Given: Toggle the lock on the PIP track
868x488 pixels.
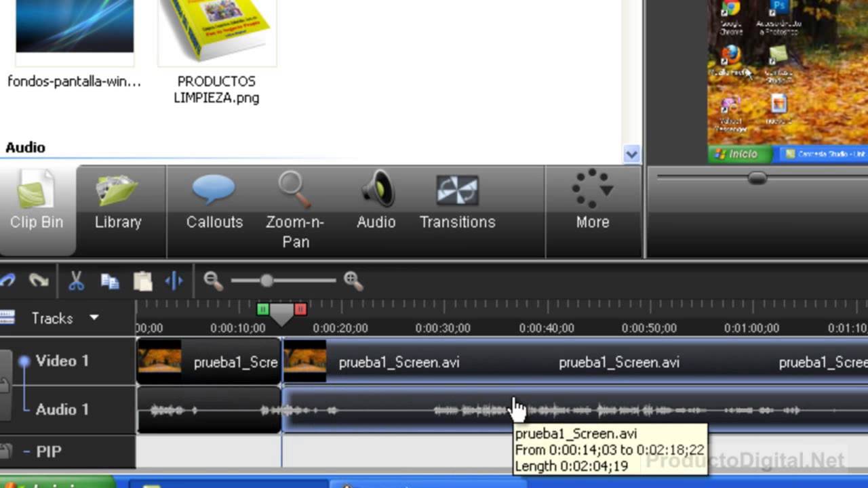Looking at the screenshot, I should pos(5,451).
